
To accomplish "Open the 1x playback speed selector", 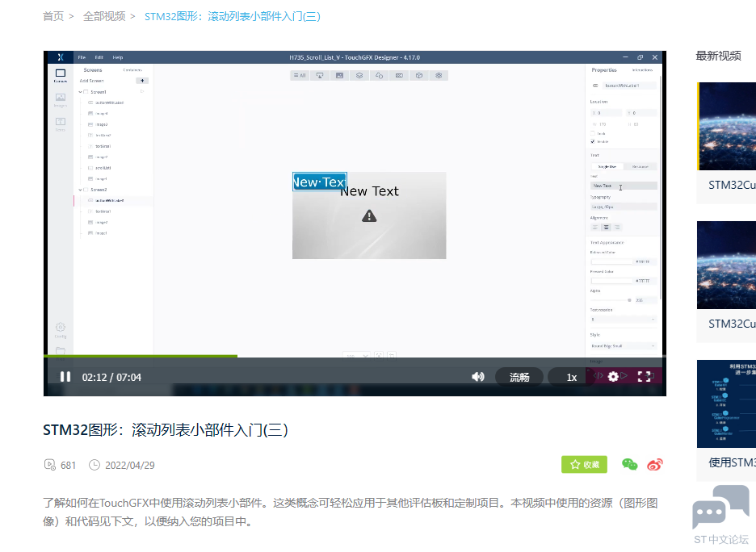I will (571, 377).
